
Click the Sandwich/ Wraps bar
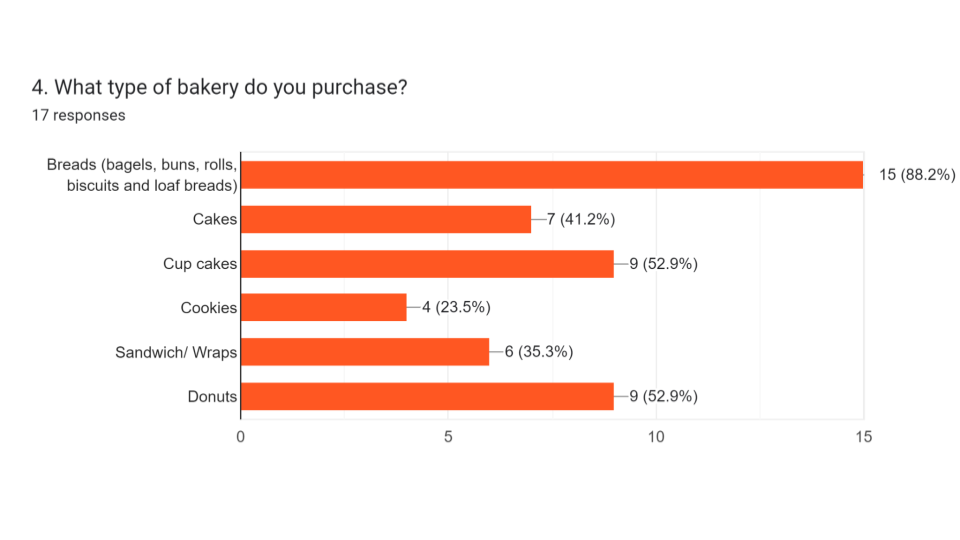pos(365,352)
